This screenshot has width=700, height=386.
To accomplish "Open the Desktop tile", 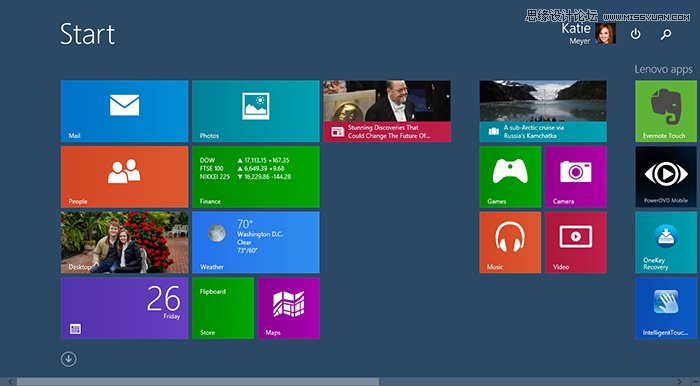I will click(x=124, y=242).
